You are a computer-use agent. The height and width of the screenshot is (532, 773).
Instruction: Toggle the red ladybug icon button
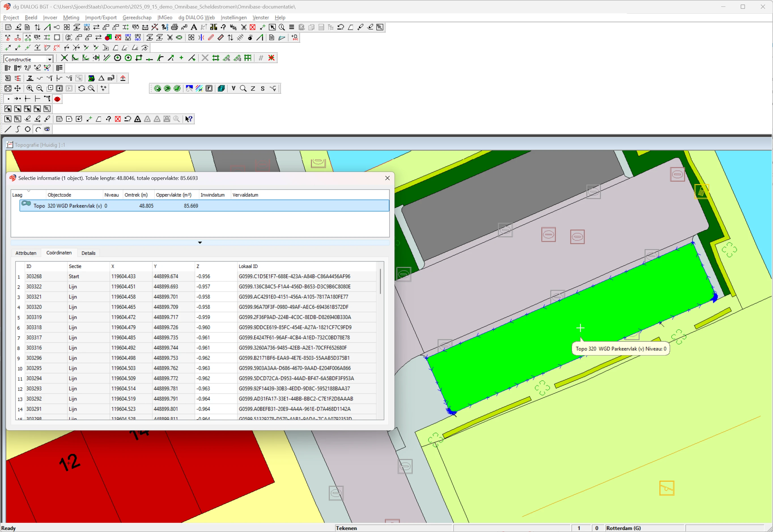click(57, 99)
